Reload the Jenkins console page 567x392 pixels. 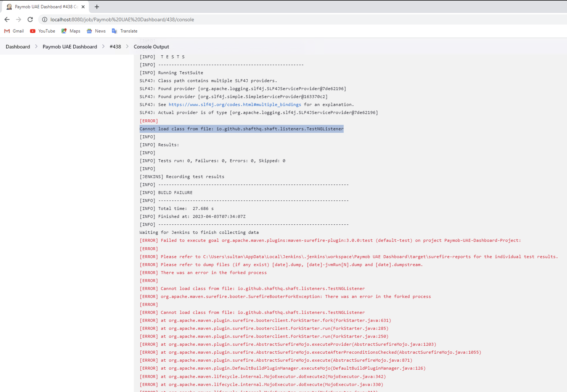tap(30, 19)
